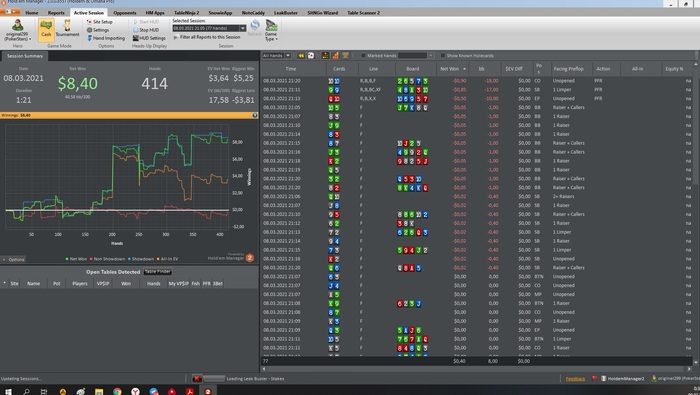Click the orange bar chart icon
Image resolution: width=700 pixels, height=395 pixels.
(x=335, y=56)
